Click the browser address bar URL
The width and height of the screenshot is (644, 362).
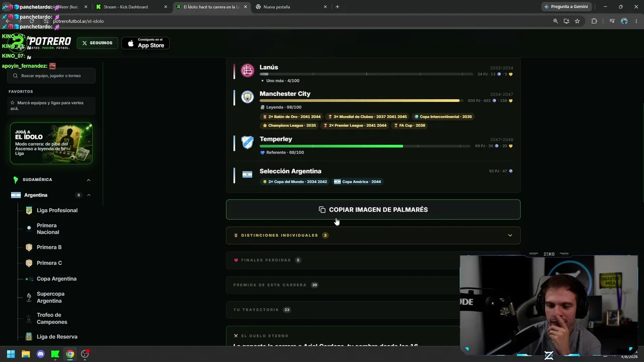(x=78, y=21)
